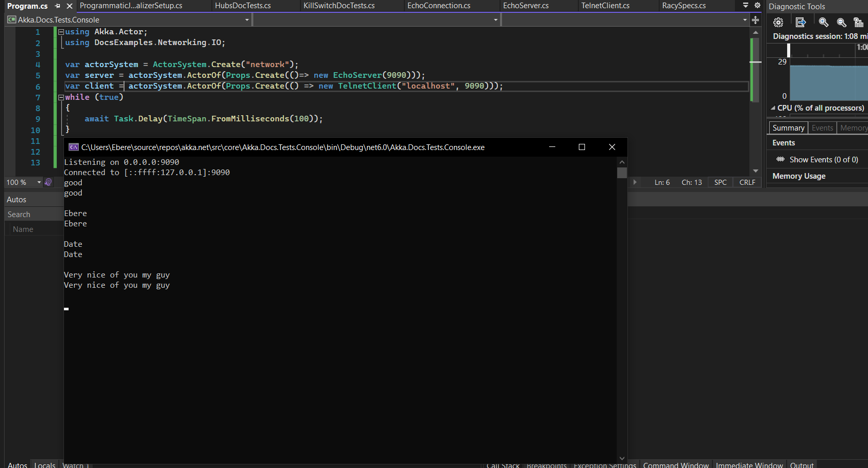Close the Akka.Docs.Tests.Console.exe console window
This screenshot has height=468, width=868.
[x=612, y=147]
